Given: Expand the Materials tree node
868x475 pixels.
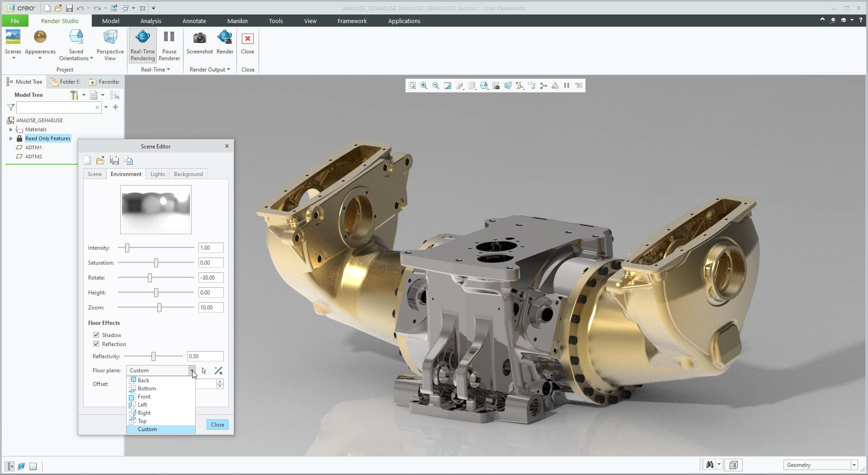Looking at the screenshot, I should pos(11,129).
